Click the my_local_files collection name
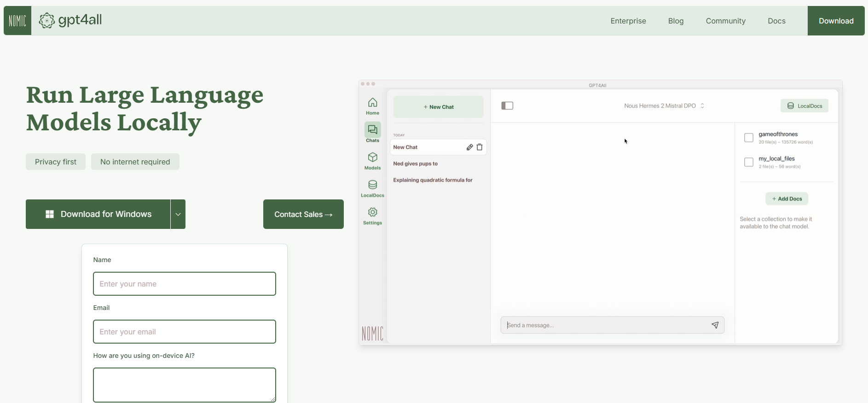 tap(777, 159)
